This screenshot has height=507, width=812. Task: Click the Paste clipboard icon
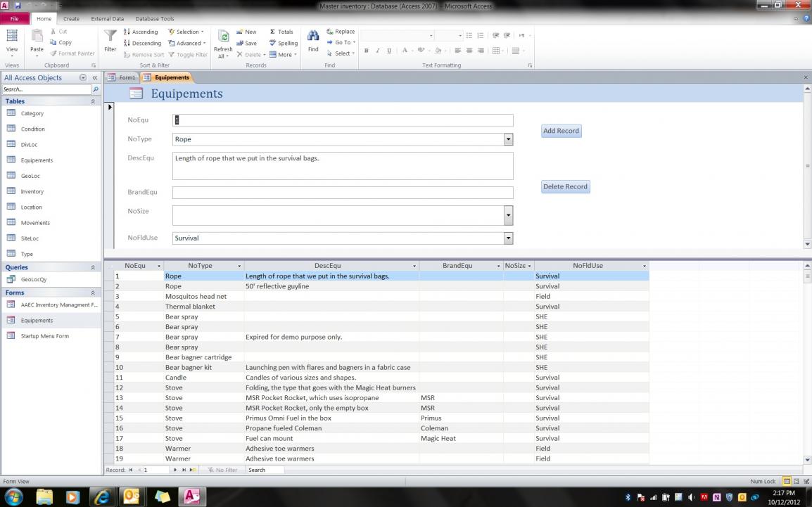click(x=37, y=37)
